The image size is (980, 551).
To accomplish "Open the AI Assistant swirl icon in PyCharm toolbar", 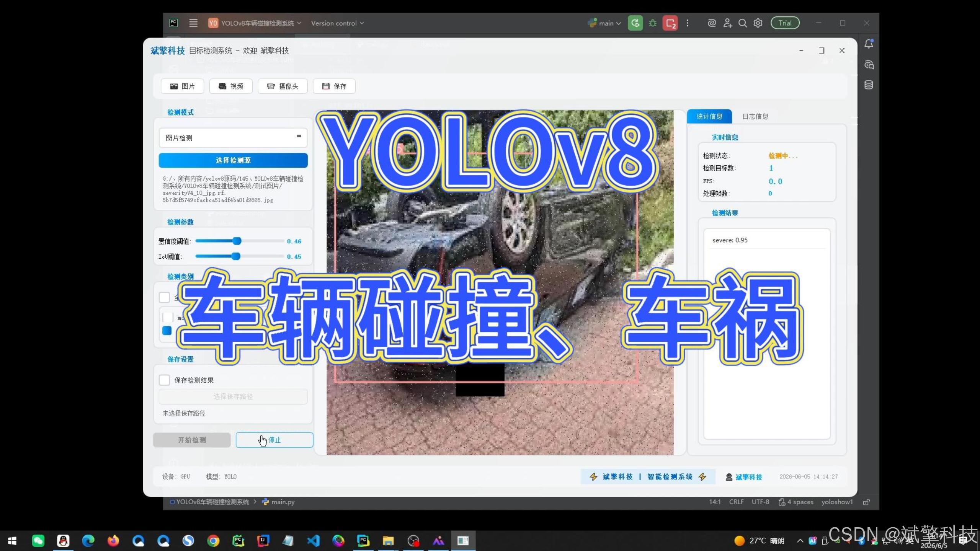I will click(712, 23).
